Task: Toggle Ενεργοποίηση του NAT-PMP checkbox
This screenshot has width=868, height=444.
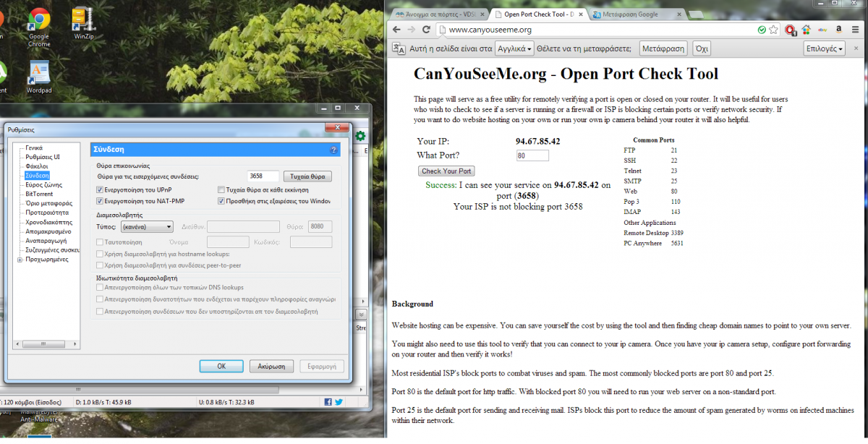Action: (x=100, y=201)
